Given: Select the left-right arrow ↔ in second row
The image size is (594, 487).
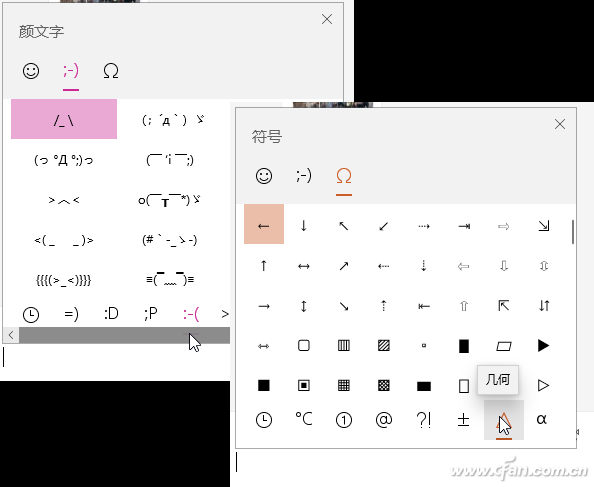Looking at the screenshot, I should coord(303,266).
